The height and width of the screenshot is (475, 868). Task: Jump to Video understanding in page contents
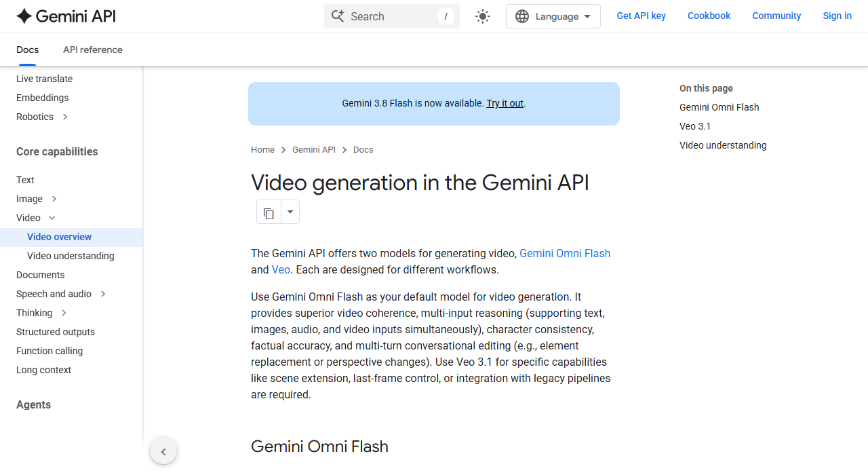(x=723, y=145)
